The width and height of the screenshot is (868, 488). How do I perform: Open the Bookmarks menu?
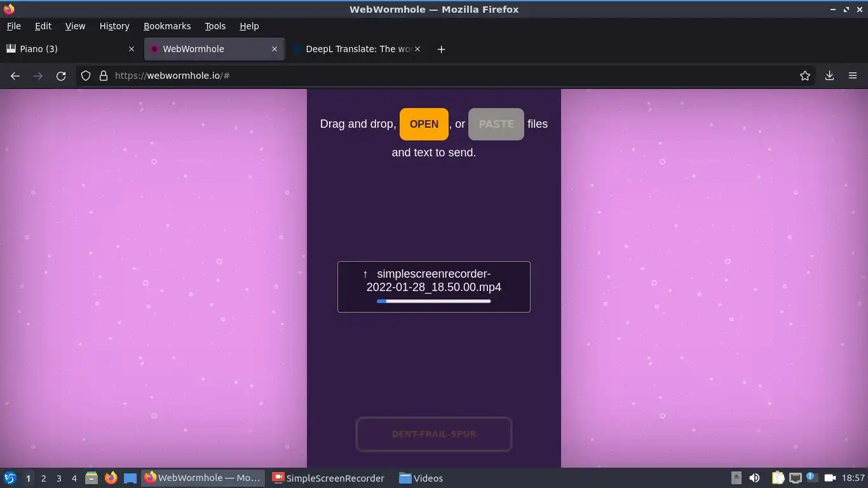[167, 26]
